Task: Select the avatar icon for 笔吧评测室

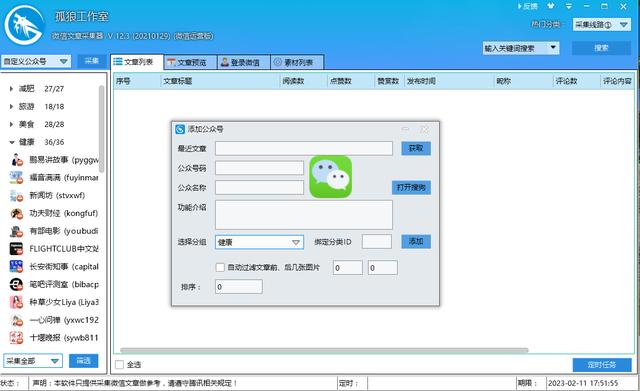Action: pos(17,284)
